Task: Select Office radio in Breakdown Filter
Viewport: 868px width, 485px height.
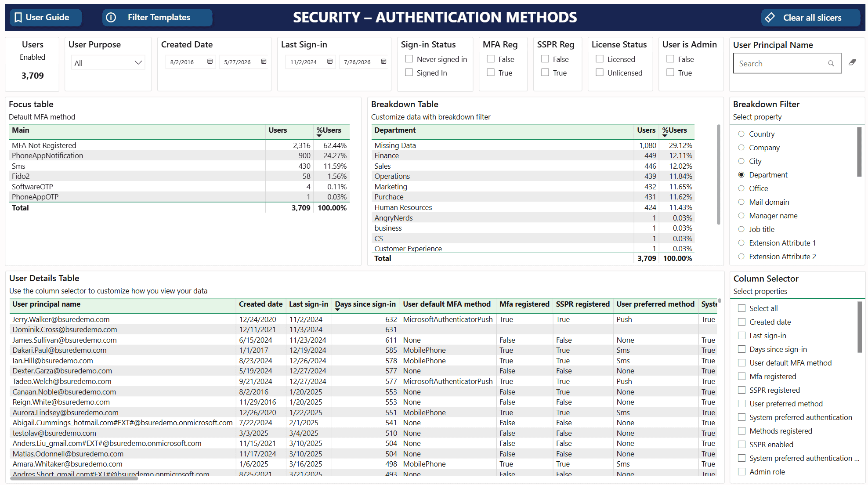Action: 741,188
